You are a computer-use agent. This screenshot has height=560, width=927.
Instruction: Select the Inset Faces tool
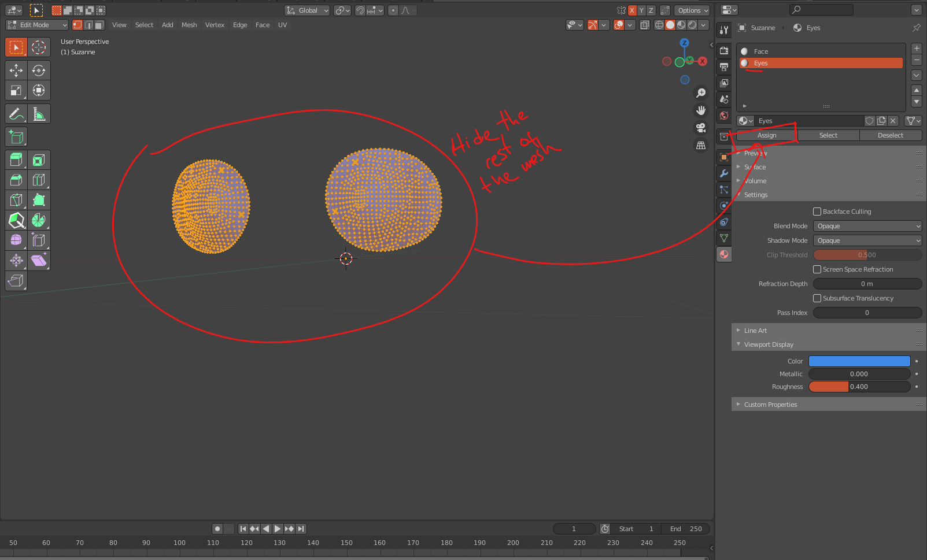[39, 160]
